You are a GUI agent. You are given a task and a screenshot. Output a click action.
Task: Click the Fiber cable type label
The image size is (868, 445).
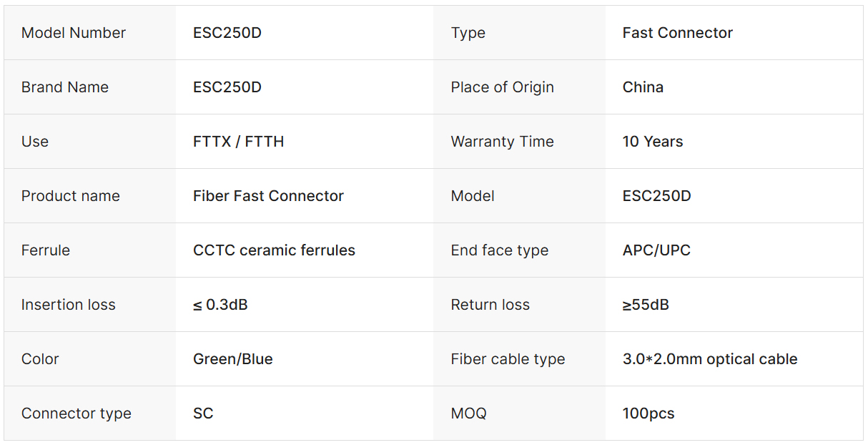pyautogui.click(x=508, y=359)
